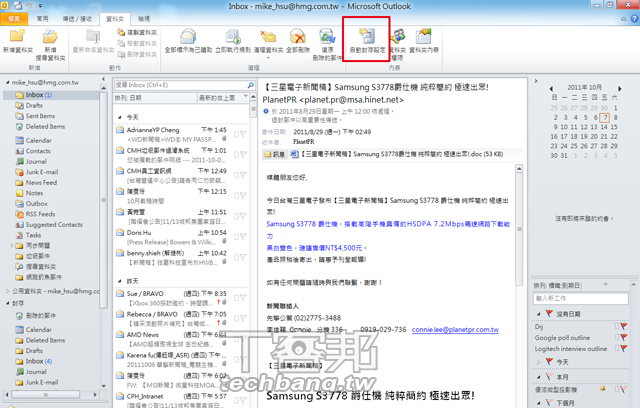Select date 14 in October calendar

pos(604,127)
